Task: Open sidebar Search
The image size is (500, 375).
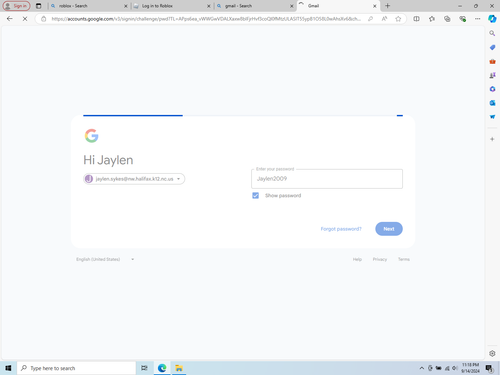Action: 492,33
